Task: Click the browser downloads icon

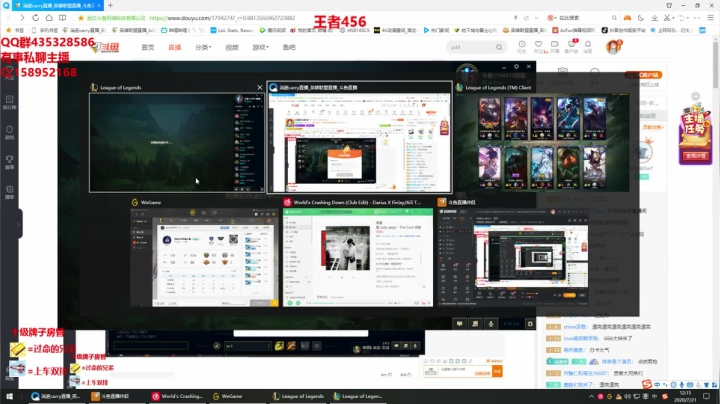Action: point(654,18)
